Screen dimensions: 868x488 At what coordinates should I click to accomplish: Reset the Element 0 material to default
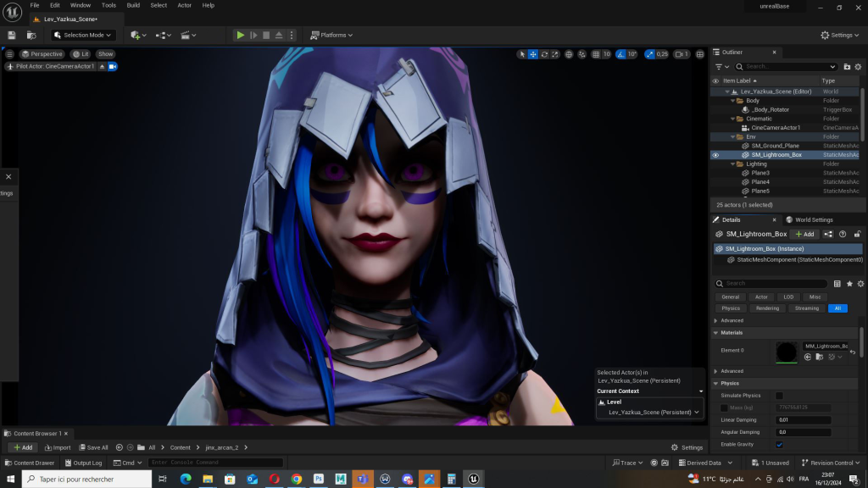[853, 352]
